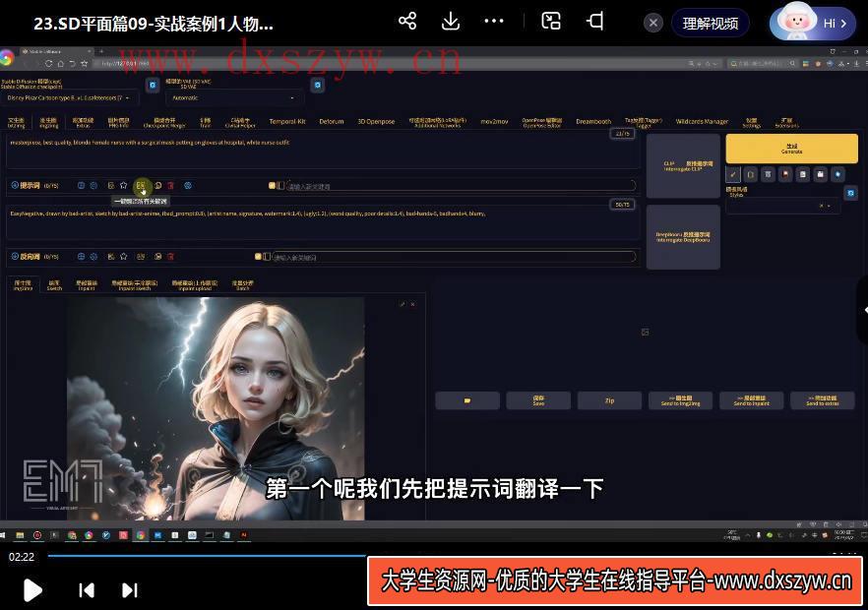Click the new-keyword input field in 提示词 row
Image resolution: width=868 pixels, height=610 pixels.
461,186
